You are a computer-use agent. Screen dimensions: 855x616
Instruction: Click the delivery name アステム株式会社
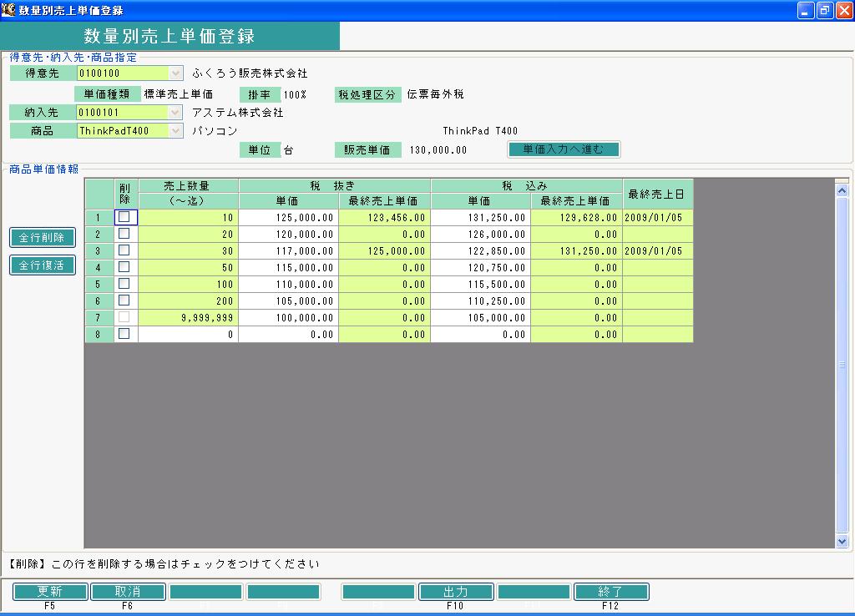(238, 113)
